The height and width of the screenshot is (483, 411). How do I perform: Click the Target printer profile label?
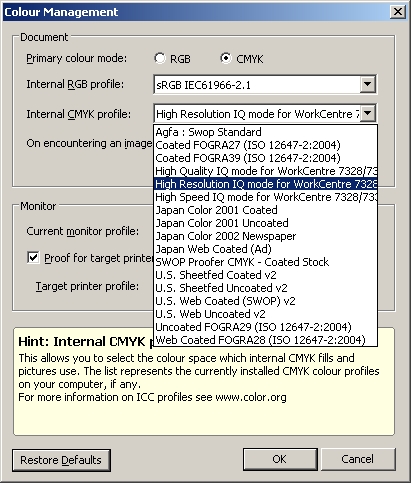87,286
